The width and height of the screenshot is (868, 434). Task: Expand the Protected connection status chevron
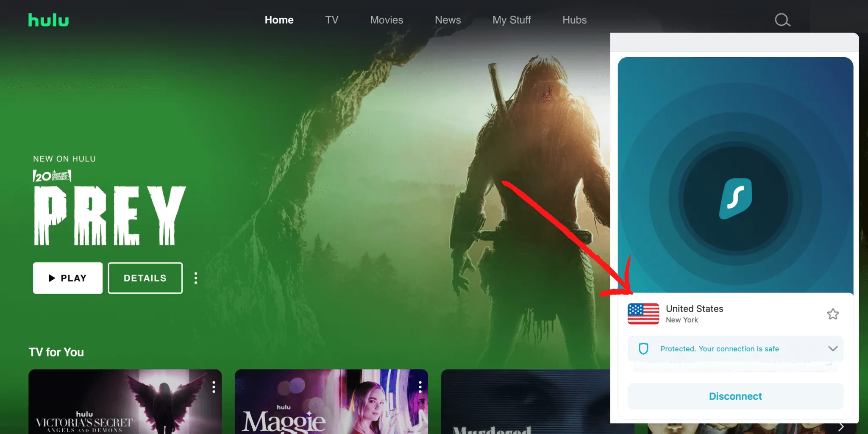click(x=833, y=349)
